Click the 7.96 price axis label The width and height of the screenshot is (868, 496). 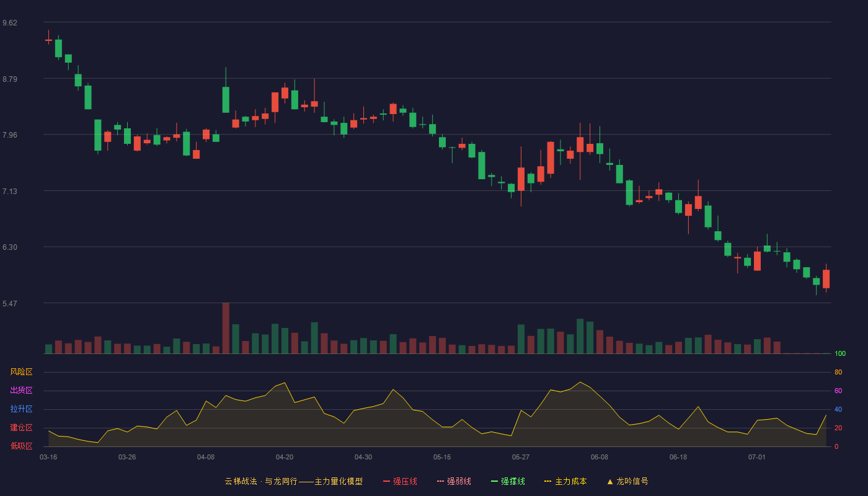pyautogui.click(x=10, y=135)
